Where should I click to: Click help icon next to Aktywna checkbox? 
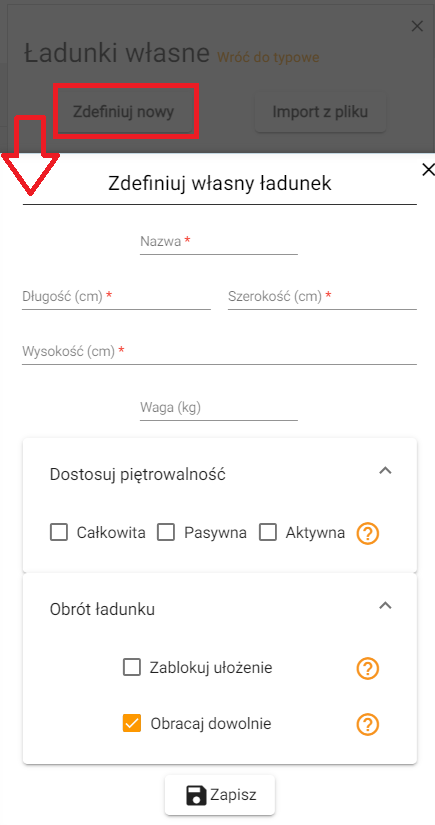(x=368, y=534)
